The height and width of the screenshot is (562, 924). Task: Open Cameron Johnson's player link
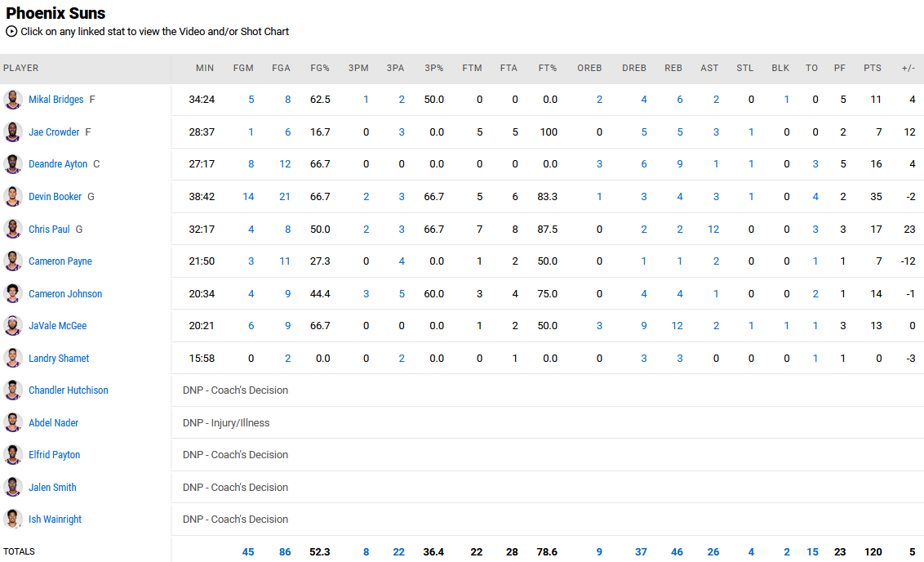click(65, 294)
